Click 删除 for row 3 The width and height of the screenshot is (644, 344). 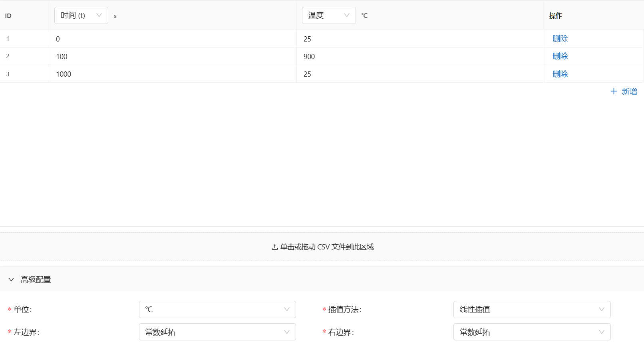click(x=560, y=74)
